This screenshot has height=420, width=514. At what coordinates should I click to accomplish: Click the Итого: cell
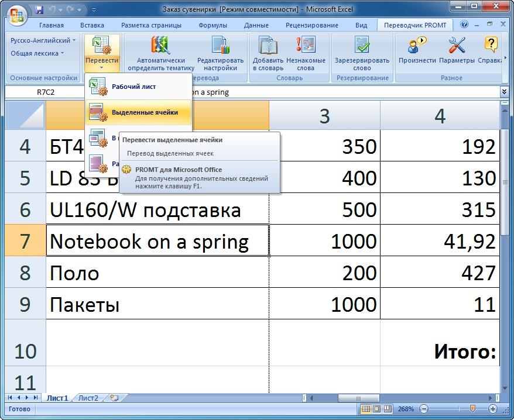(x=440, y=343)
